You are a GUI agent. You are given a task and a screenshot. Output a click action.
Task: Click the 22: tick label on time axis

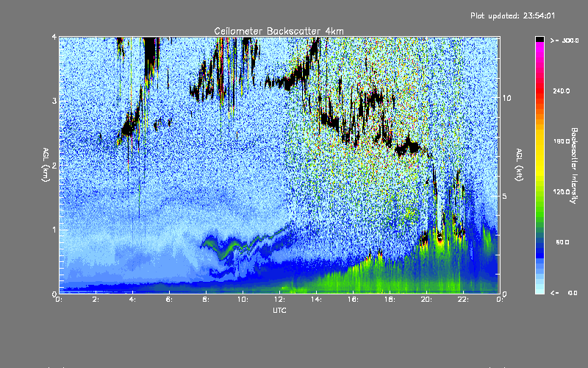pos(463,300)
